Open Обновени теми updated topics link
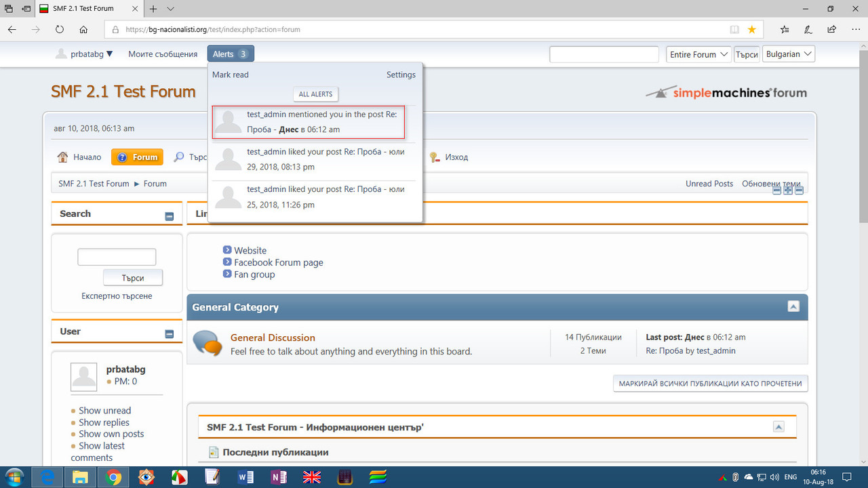This screenshot has width=868, height=488. click(771, 184)
